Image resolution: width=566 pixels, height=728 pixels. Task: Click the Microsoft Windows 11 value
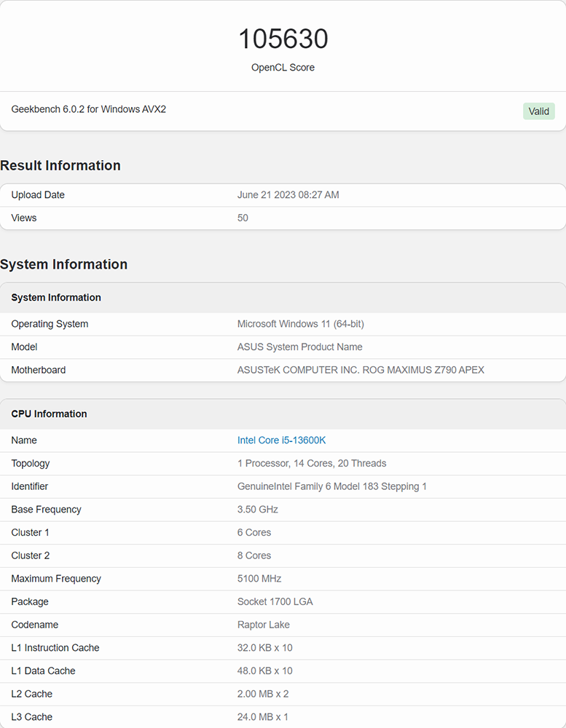coord(301,324)
